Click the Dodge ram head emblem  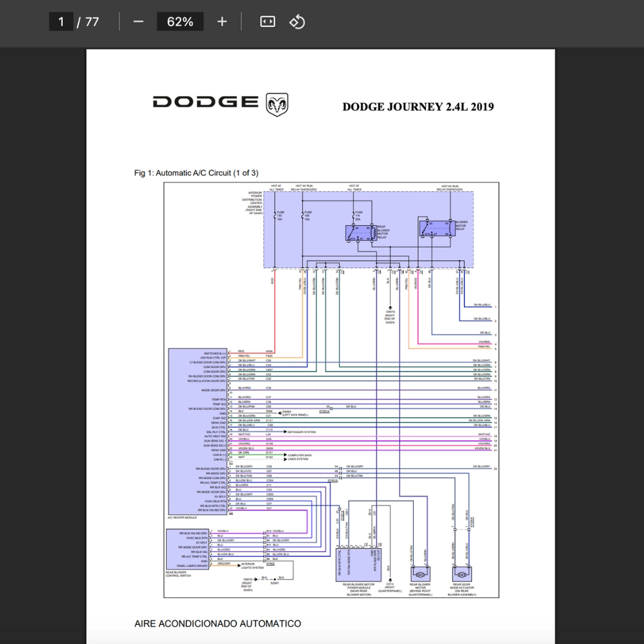point(277,105)
